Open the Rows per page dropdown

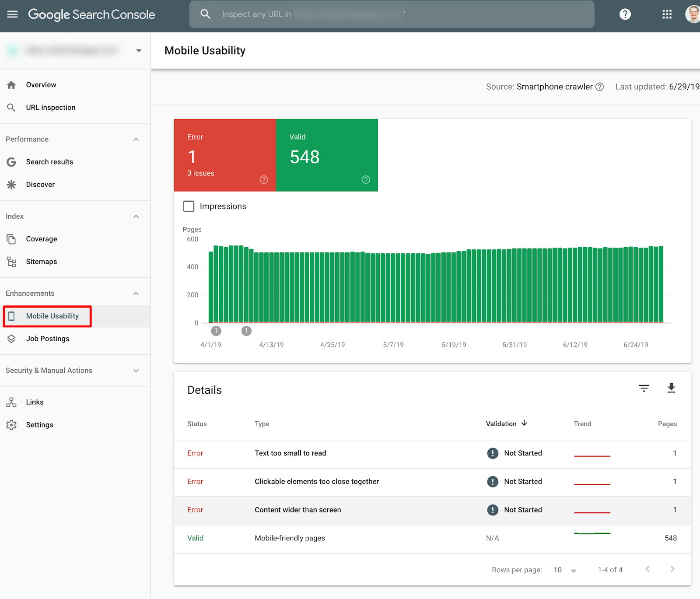565,570
